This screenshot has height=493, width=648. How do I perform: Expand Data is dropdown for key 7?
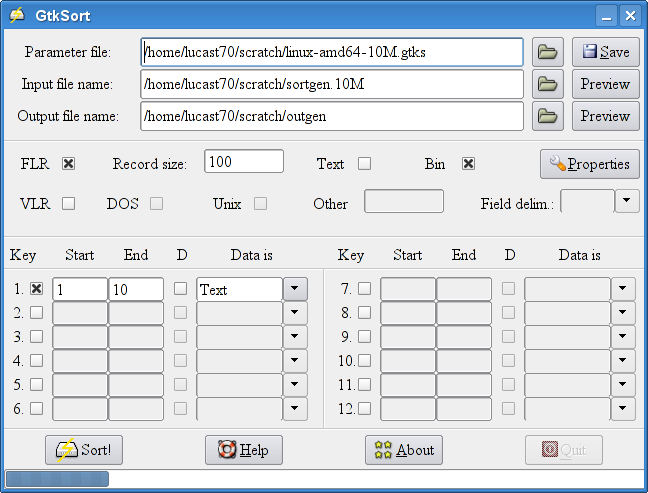[623, 289]
